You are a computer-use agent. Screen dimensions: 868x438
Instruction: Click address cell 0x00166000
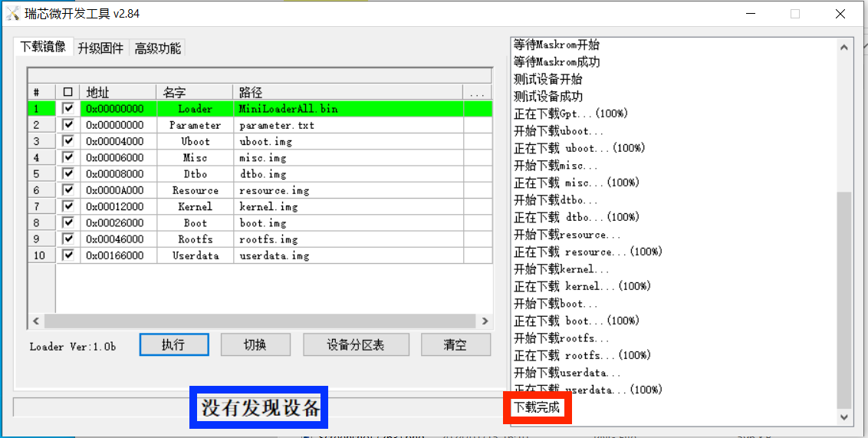(x=118, y=255)
